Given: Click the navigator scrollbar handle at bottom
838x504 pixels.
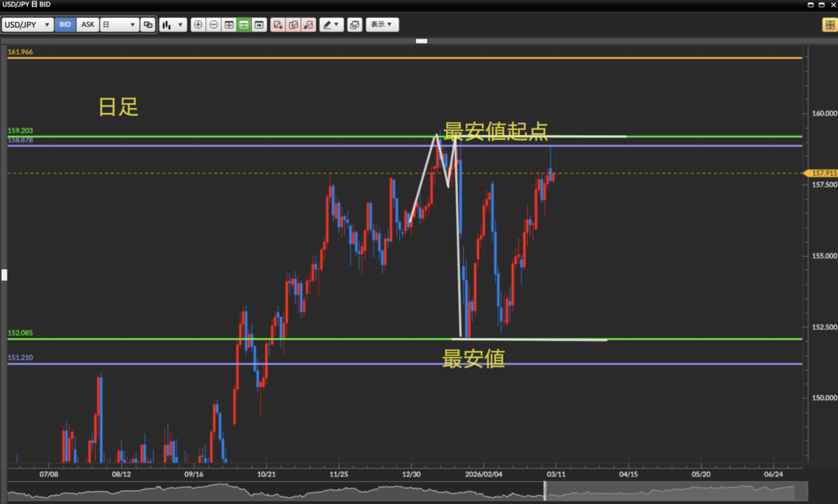Looking at the screenshot, I should point(545,491).
